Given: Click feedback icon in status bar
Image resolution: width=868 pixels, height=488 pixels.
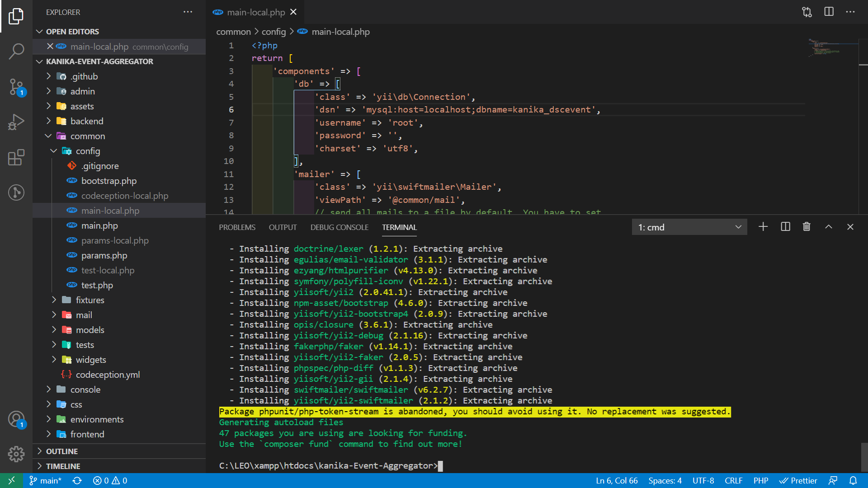Looking at the screenshot, I should click(x=833, y=481).
